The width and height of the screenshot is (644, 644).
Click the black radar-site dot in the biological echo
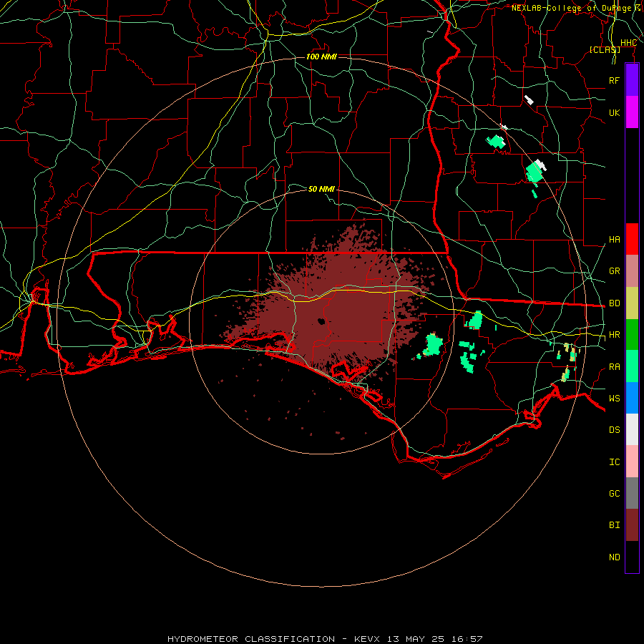tap(321, 321)
